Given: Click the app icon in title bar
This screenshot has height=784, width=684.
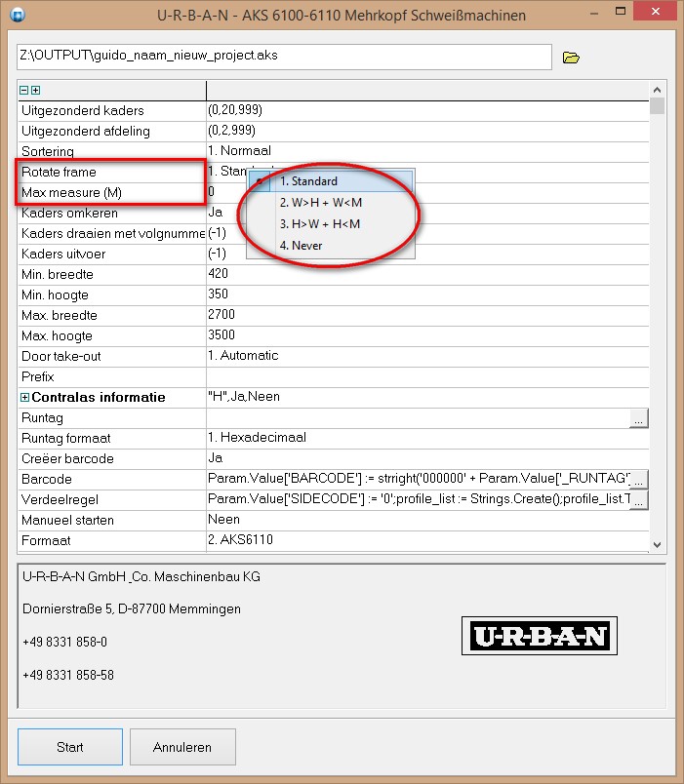Looking at the screenshot, I should pos(18,15).
